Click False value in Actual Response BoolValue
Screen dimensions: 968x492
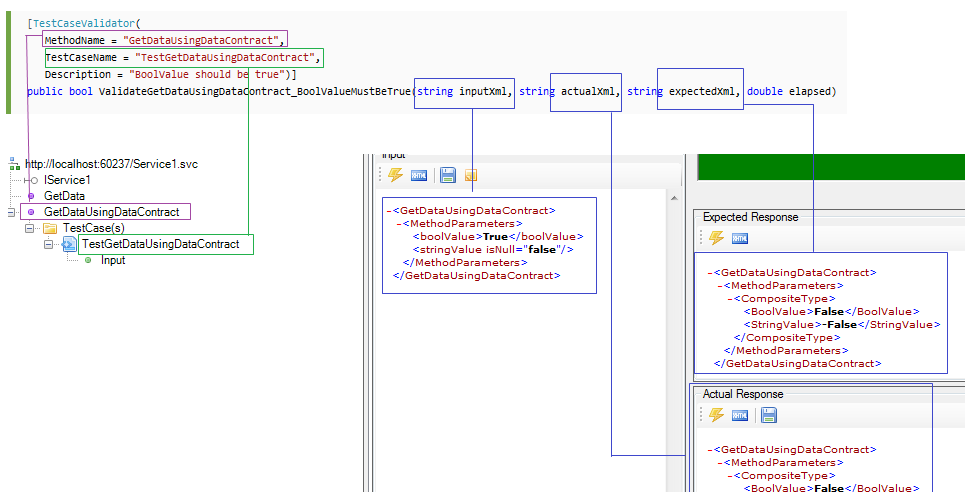(x=829, y=488)
